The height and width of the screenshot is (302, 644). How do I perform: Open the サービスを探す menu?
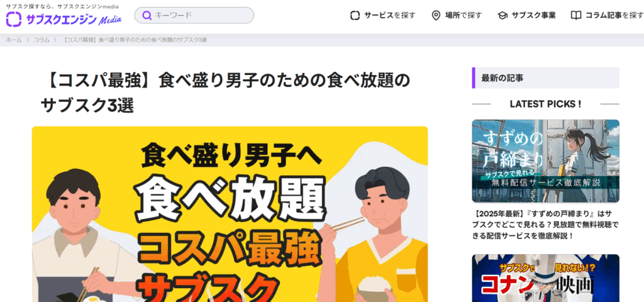(383, 15)
